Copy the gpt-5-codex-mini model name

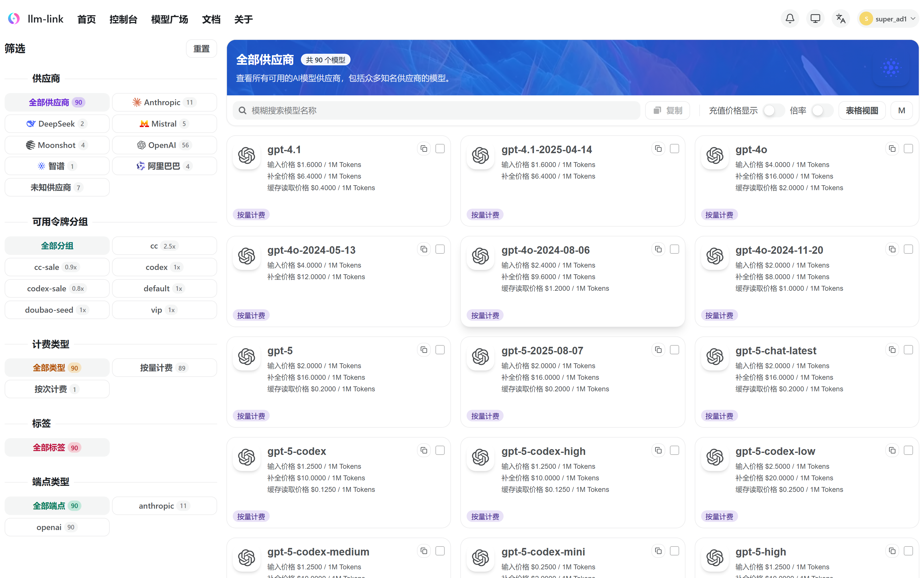(658, 551)
